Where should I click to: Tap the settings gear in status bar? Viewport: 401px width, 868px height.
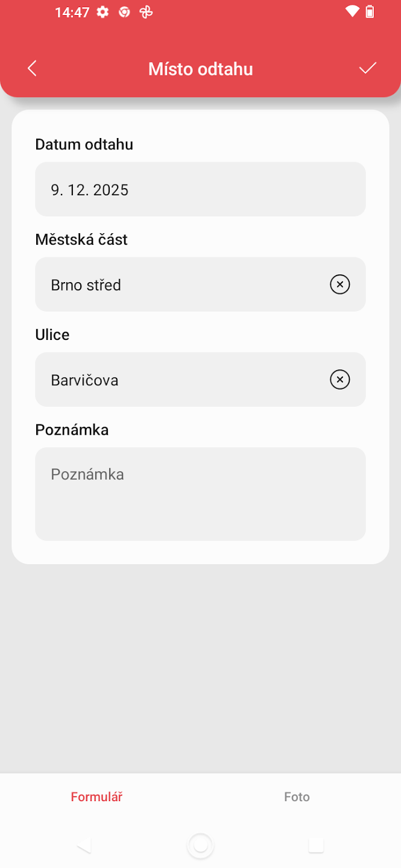103,12
